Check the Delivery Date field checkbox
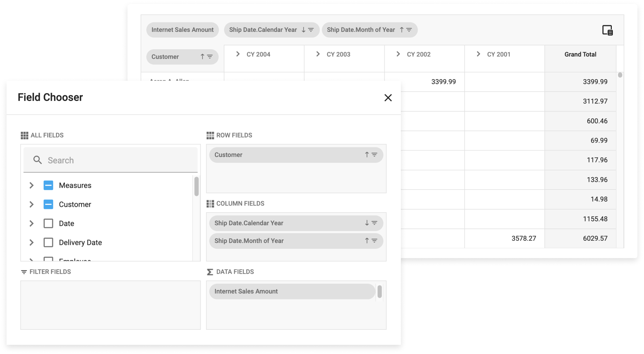Image resolution: width=644 pixels, height=354 pixels. click(48, 242)
